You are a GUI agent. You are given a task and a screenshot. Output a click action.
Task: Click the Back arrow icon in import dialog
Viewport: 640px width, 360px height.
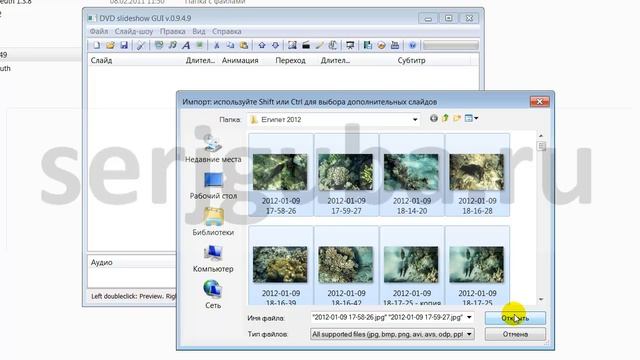pos(434,118)
